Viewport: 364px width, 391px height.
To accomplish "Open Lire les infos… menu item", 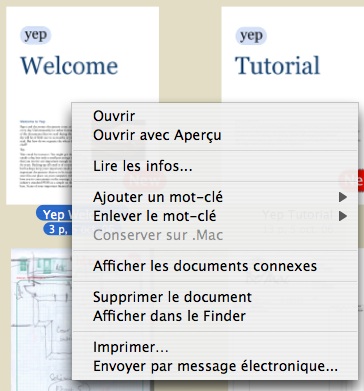I will click(x=215, y=166).
